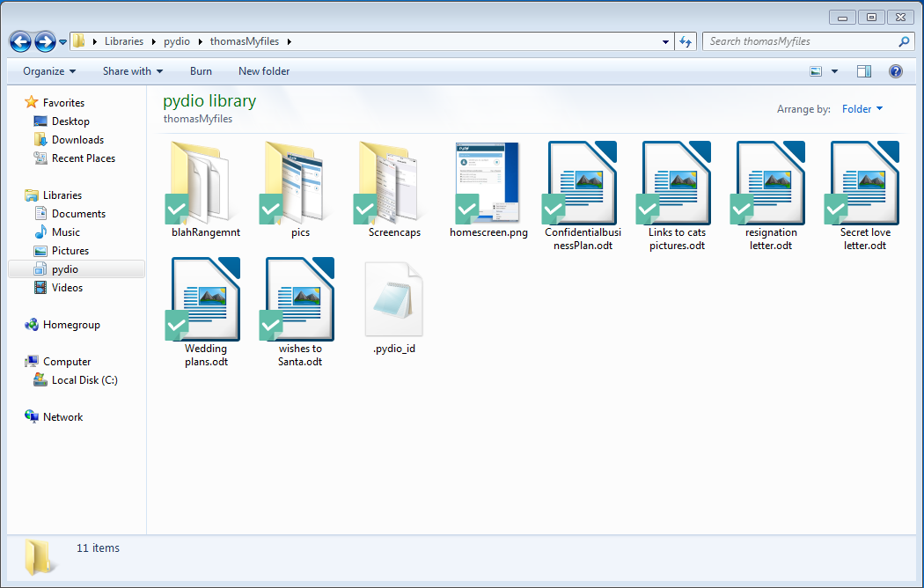Click the Back navigation arrow
The width and height of the screenshot is (924, 588).
tap(20, 41)
